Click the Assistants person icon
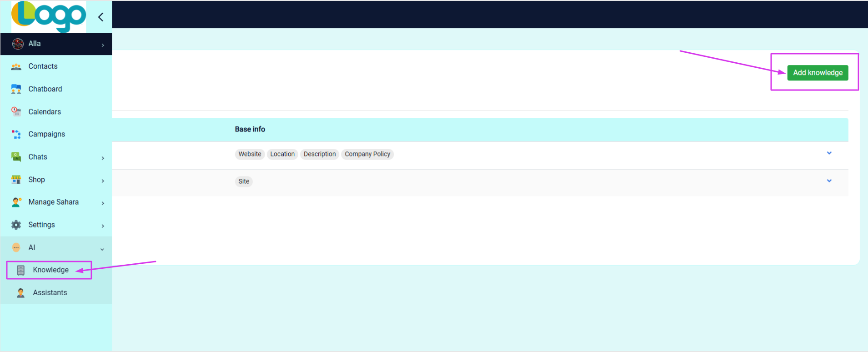The width and height of the screenshot is (868, 352). (21, 293)
